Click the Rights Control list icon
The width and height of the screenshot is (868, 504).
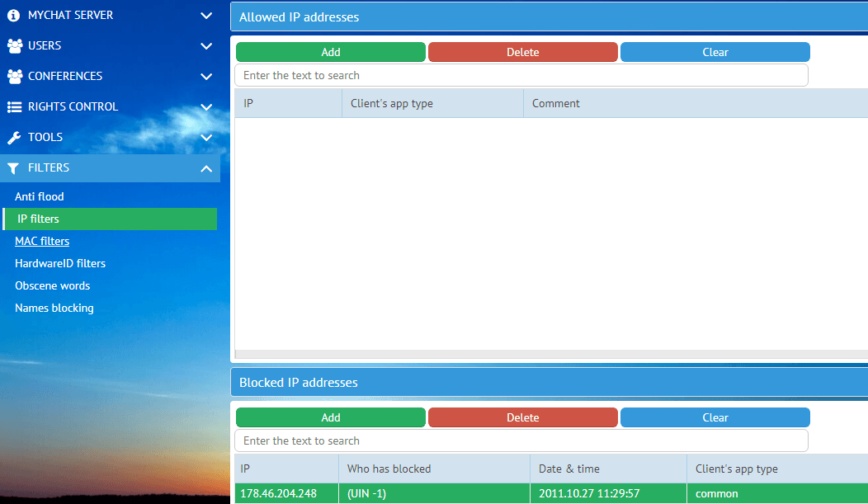pos(14,106)
